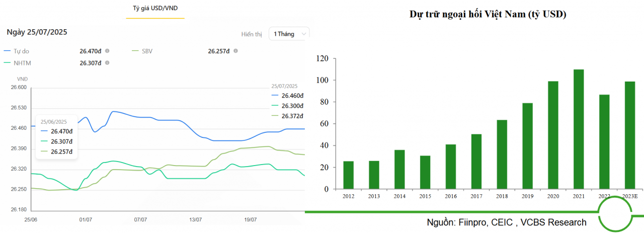Image resolution: width=644 pixels, height=233 pixels.
Task: Click the 01/07 date on the x-axis
Action: (x=86, y=219)
